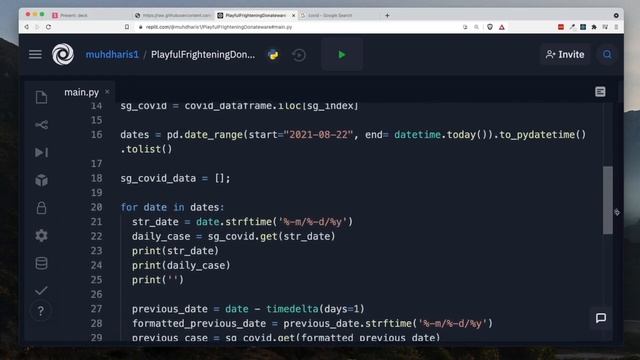Viewport: 640px width, 360px height.
Task: Open the Packages cube icon
Action: pyautogui.click(x=41, y=180)
